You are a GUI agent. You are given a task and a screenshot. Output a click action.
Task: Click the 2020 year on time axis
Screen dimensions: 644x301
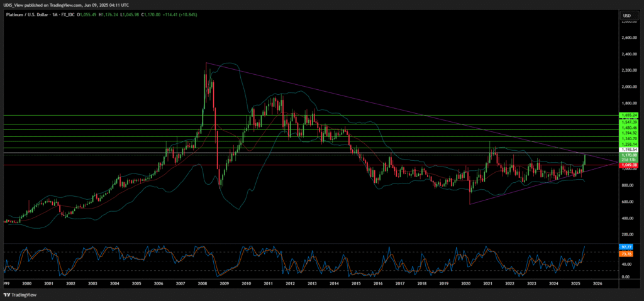coord(465,283)
